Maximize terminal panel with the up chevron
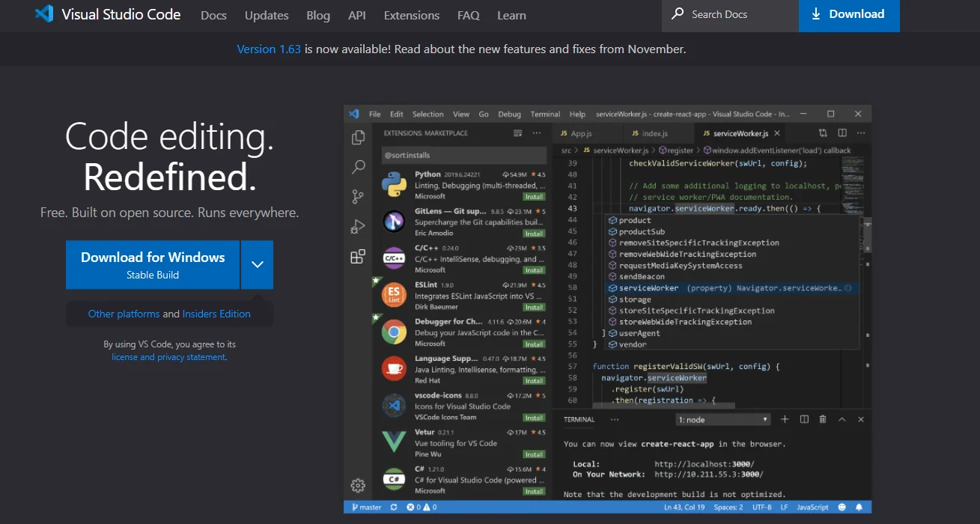Image resolution: width=980 pixels, height=524 pixels. [841, 419]
